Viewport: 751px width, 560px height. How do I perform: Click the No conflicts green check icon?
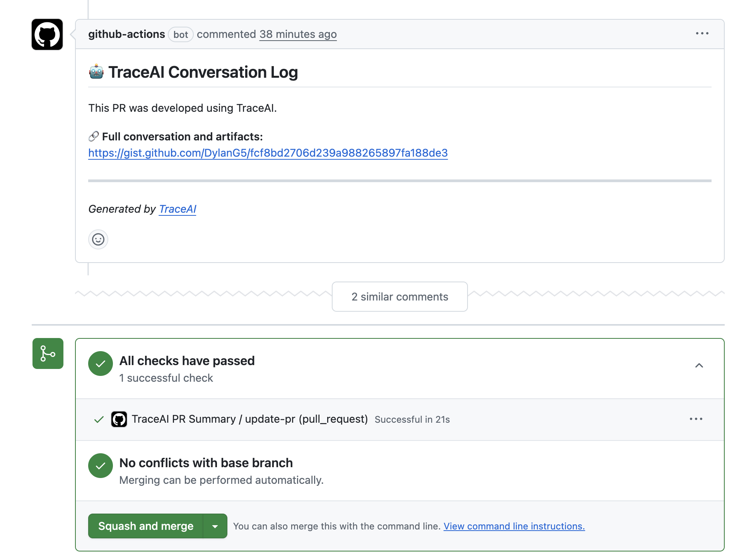click(x=101, y=466)
